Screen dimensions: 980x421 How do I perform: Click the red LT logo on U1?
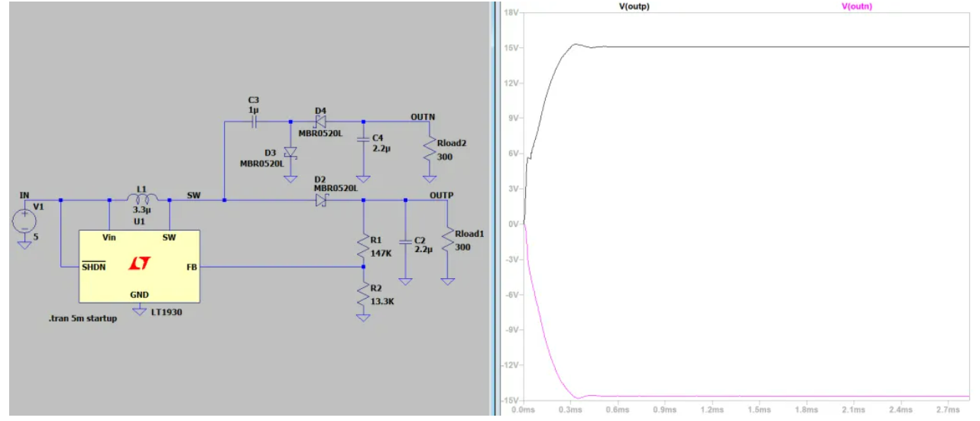[x=140, y=264]
